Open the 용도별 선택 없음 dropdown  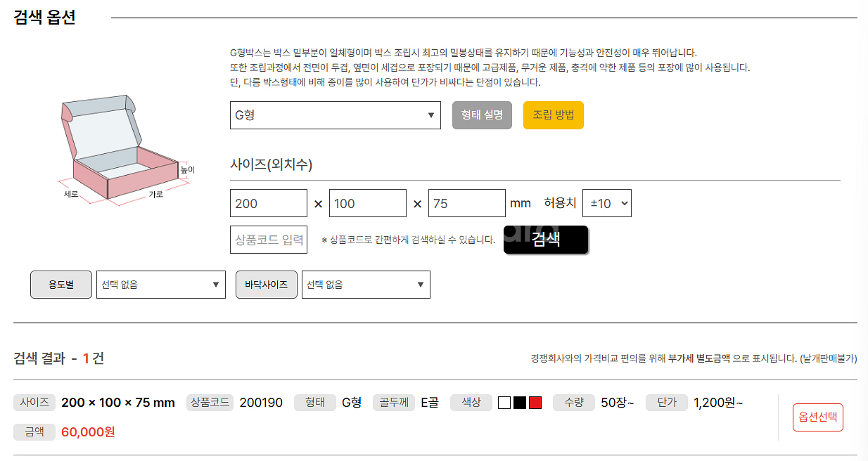pyautogui.click(x=161, y=285)
